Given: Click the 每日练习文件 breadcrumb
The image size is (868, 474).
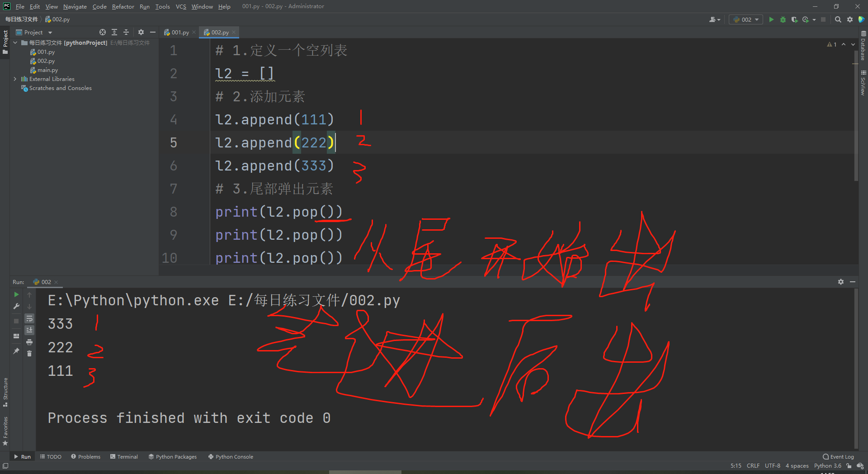Looking at the screenshot, I should (22, 19).
